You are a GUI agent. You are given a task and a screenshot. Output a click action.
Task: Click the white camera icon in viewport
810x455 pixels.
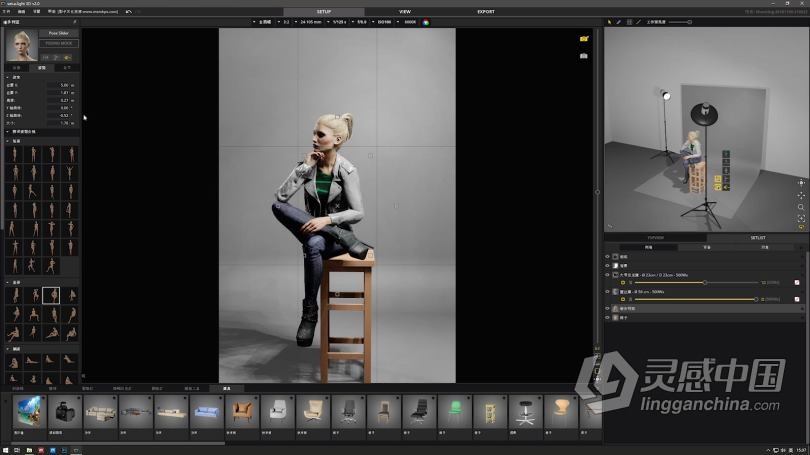584,56
